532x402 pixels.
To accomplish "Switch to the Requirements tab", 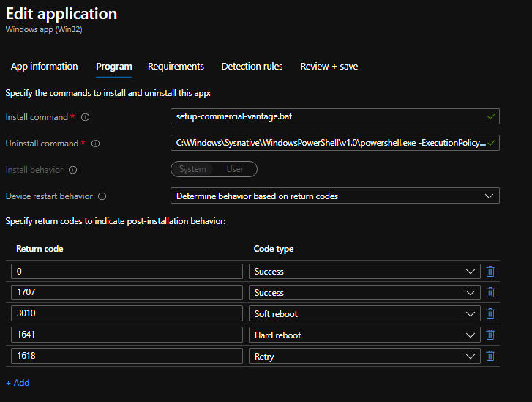I will click(x=176, y=67).
